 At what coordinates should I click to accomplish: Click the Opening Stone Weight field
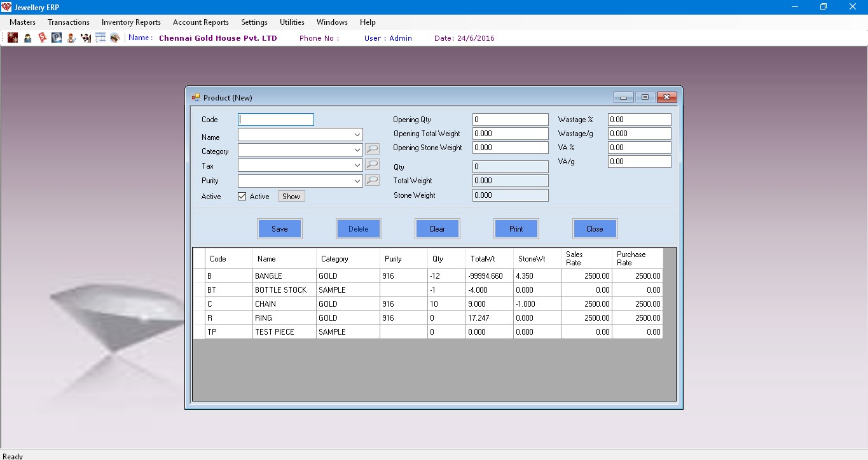(511, 148)
